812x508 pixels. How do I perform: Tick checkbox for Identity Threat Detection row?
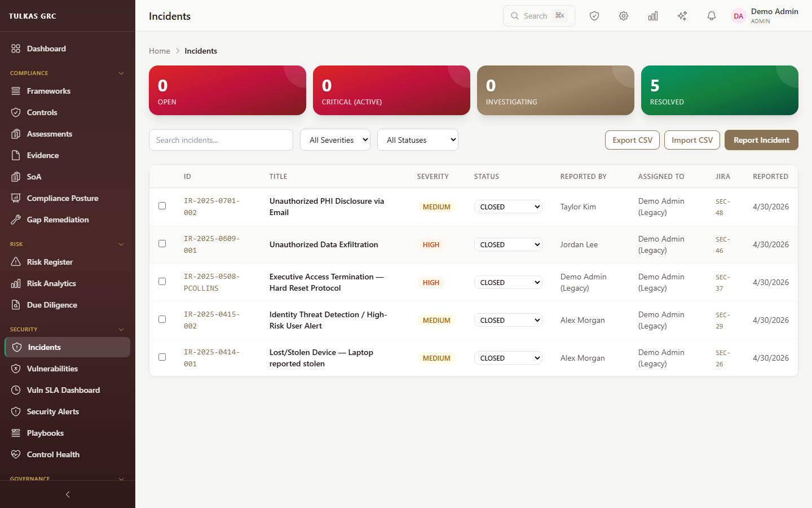pos(162,319)
